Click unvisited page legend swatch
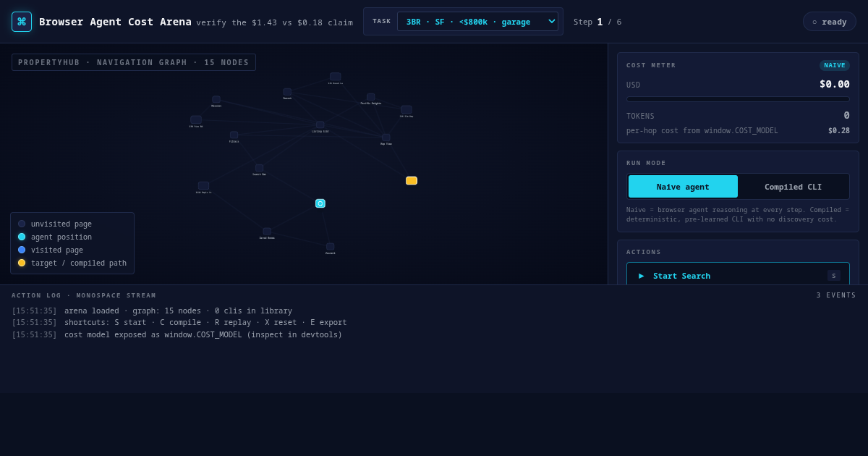The height and width of the screenshot is (456, 868). pyautogui.click(x=22, y=224)
